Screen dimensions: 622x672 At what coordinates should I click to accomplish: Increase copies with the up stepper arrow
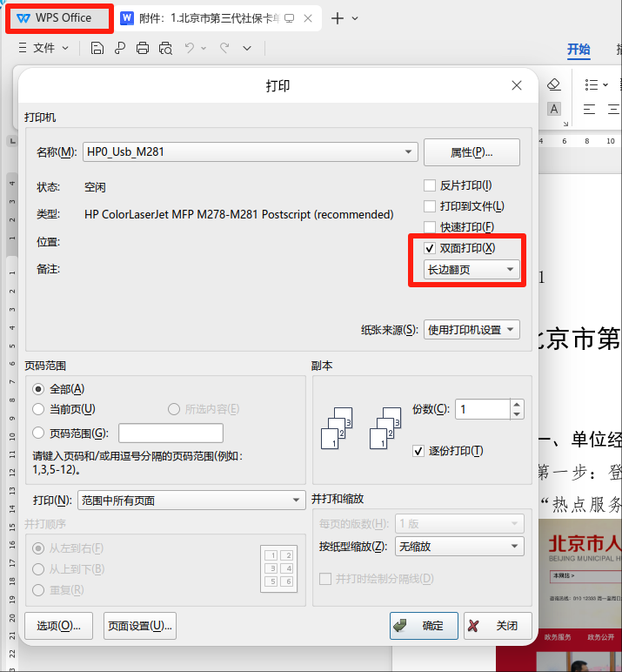517,404
